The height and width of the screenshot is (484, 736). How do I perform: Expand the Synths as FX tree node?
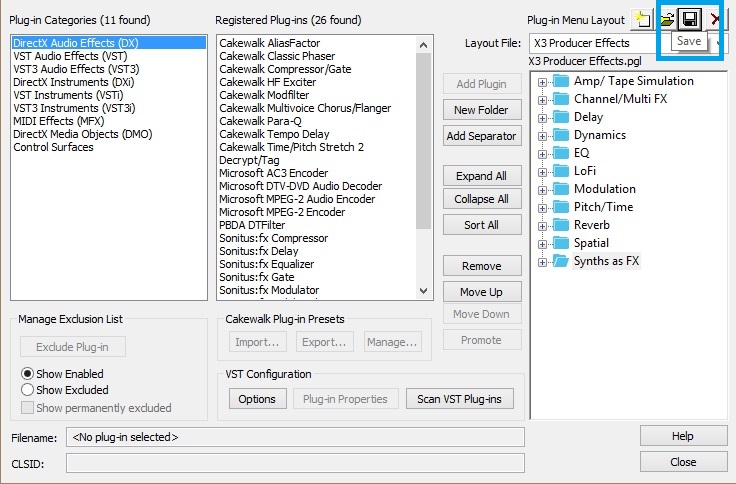pyautogui.click(x=542, y=262)
